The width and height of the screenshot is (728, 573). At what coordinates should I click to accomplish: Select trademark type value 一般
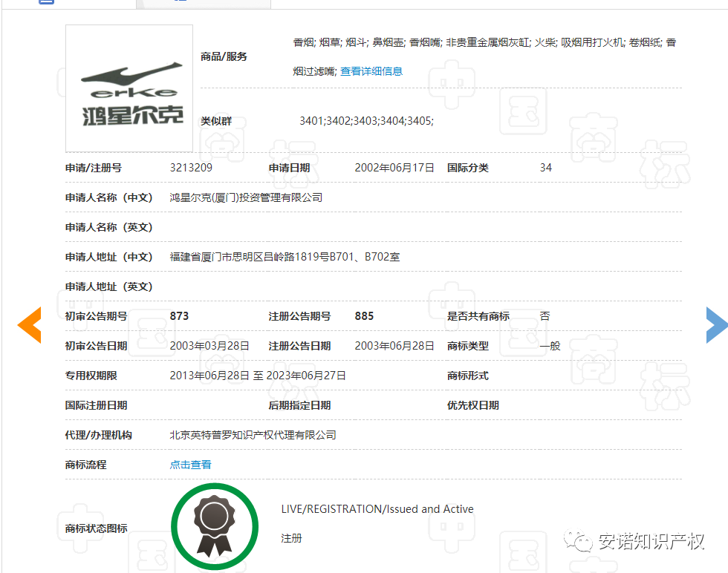[x=550, y=346]
